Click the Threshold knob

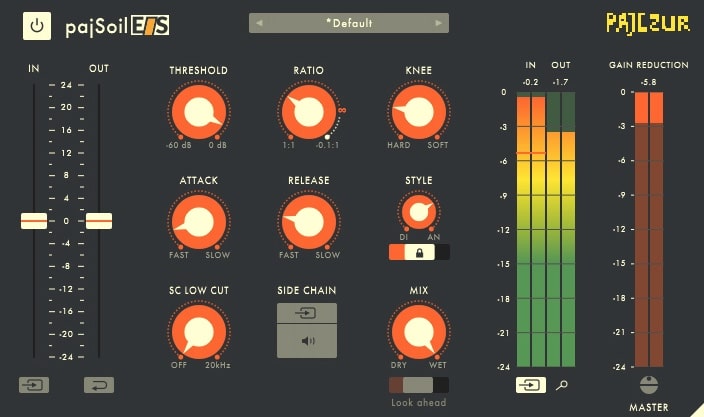click(x=198, y=112)
